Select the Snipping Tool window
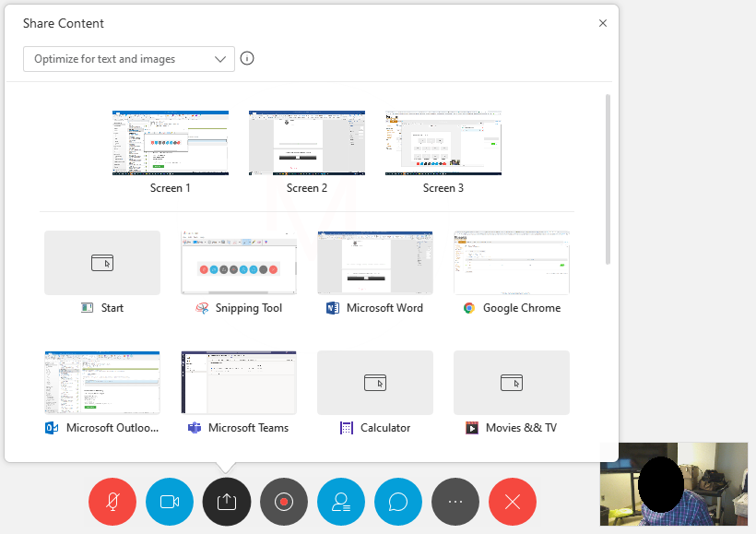Screen dimensions: 756x534 (x=239, y=263)
